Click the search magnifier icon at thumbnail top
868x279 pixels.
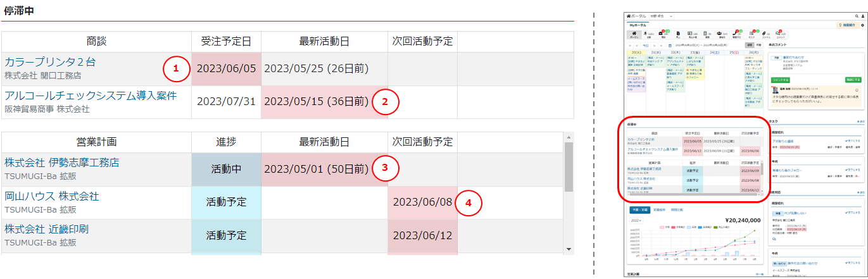[856, 16]
